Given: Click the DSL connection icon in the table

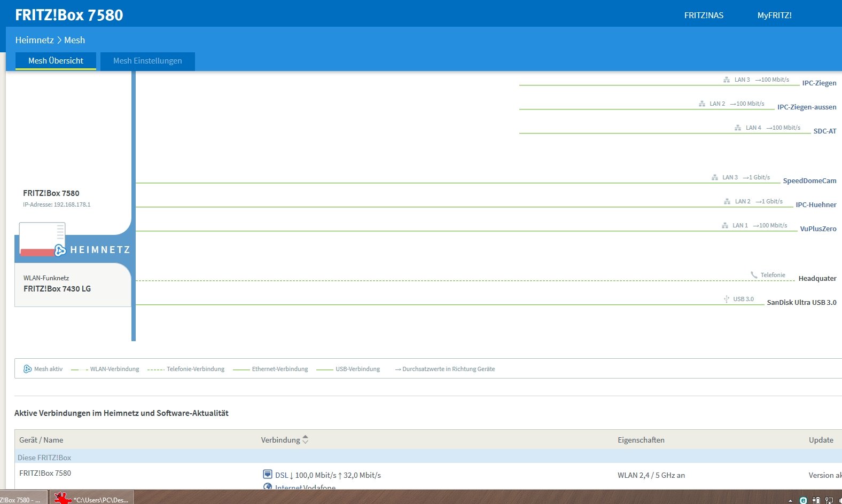Looking at the screenshot, I should 268,474.
